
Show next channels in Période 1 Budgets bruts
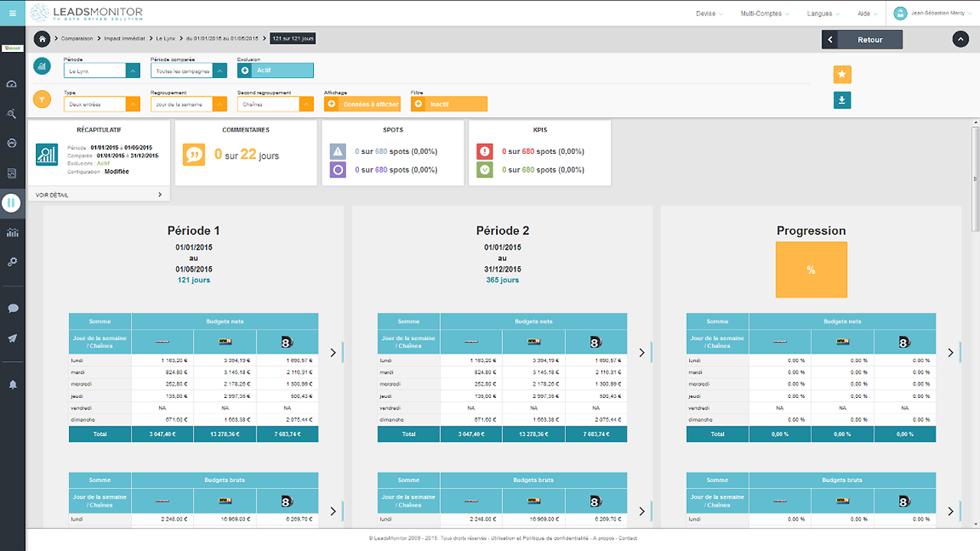tap(333, 511)
